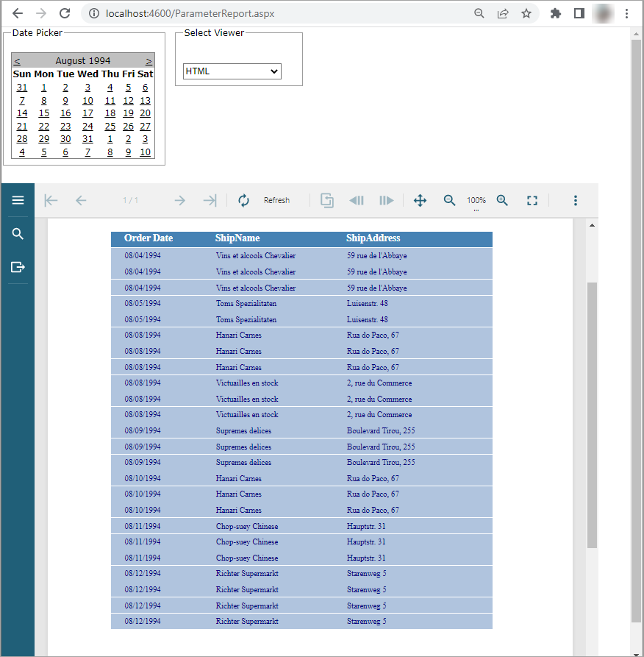This screenshot has height=657, width=644.
Task: Click the first Chop-suey Chinese cell
Action: pos(247,526)
